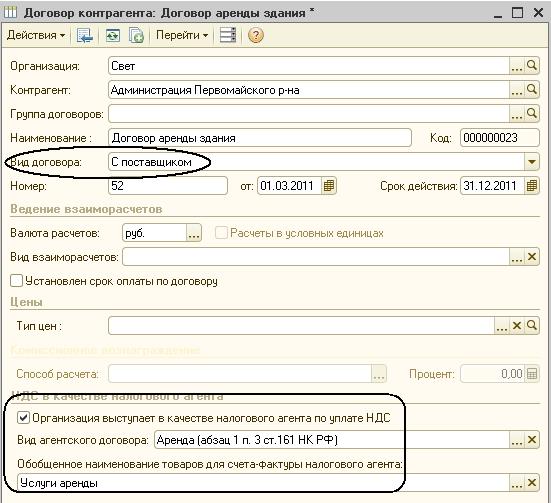Click the Процент value field
This screenshot has width=551, height=503.
492,374
